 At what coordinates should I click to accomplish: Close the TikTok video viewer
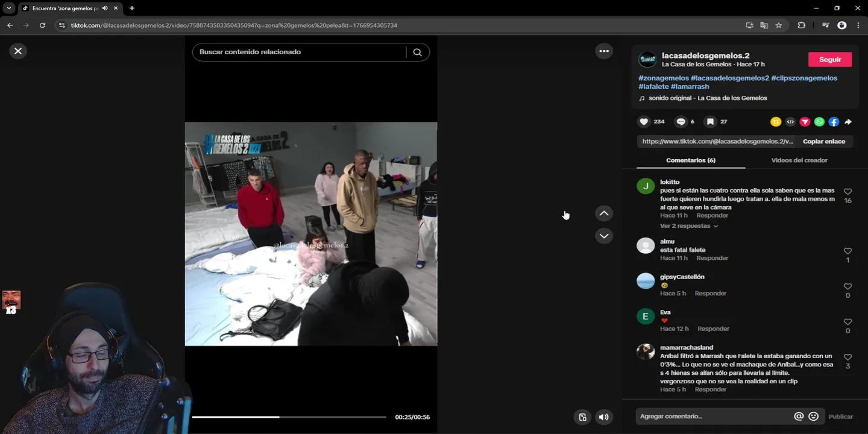[x=18, y=51]
